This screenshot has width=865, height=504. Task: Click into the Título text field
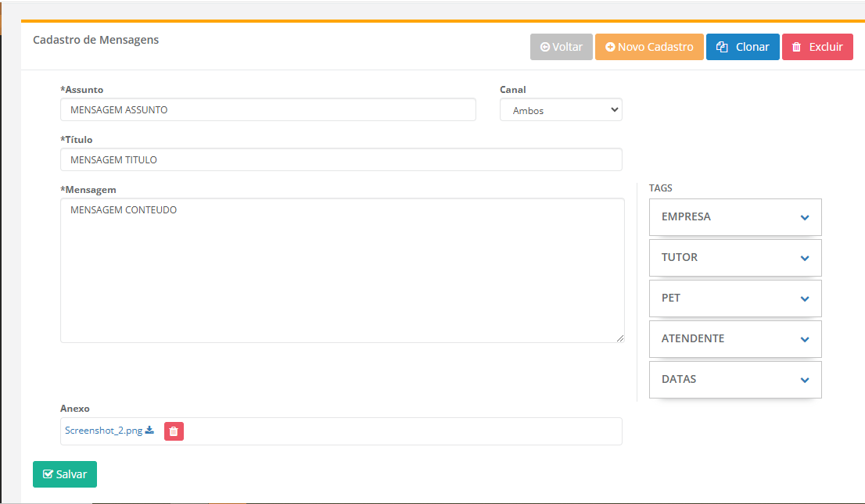[x=341, y=160]
